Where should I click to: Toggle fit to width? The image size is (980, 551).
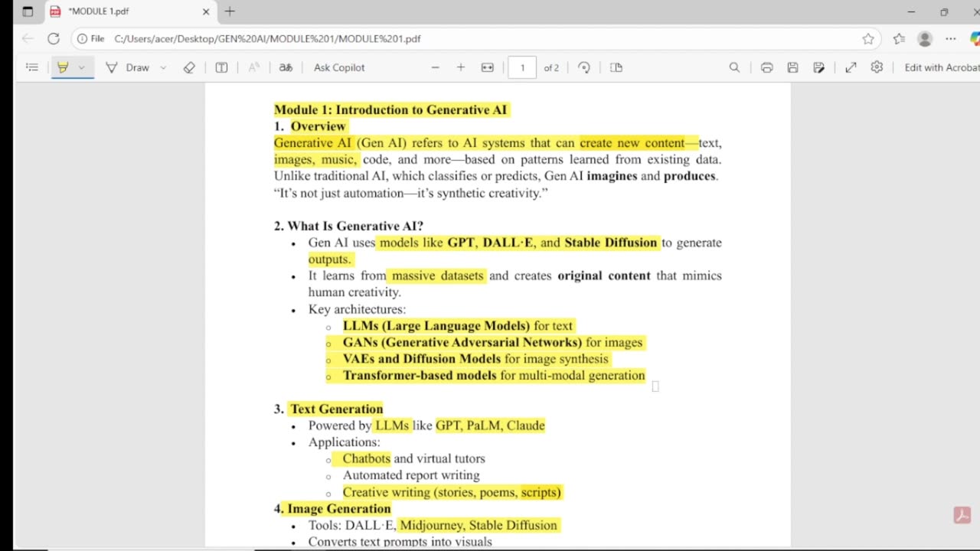(x=488, y=67)
